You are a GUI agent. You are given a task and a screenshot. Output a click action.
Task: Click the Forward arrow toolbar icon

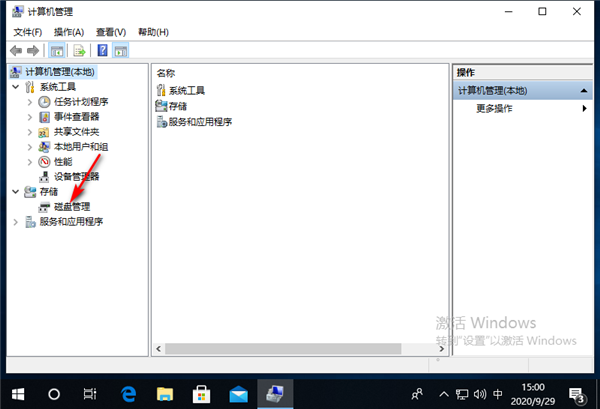(x=33, y=51)
